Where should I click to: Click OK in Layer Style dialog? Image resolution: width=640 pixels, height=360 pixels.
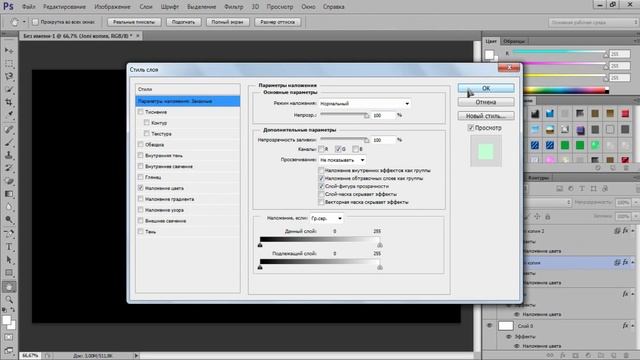(x=486, y=88)
